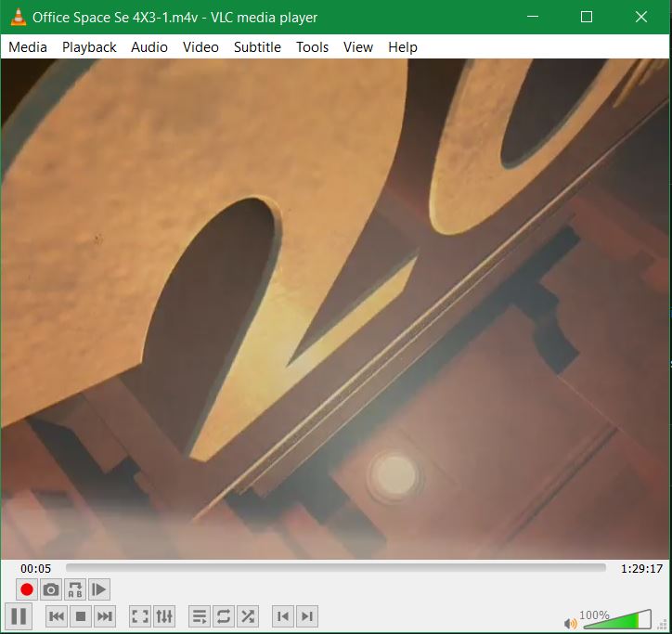Open the Tools menu
Image resolution: width=672 pixels, height=634 pixels.
pos(313,46)
